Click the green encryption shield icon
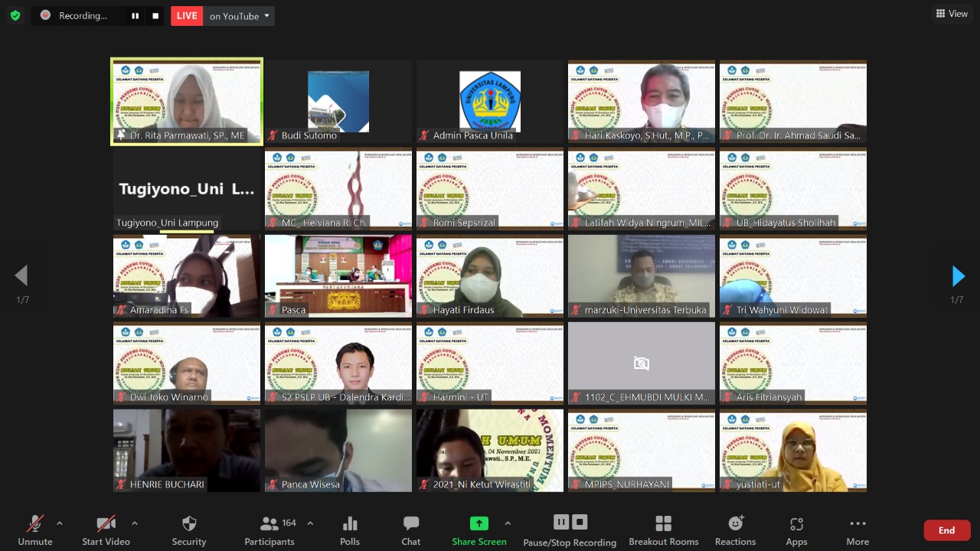 click(15, 15)
